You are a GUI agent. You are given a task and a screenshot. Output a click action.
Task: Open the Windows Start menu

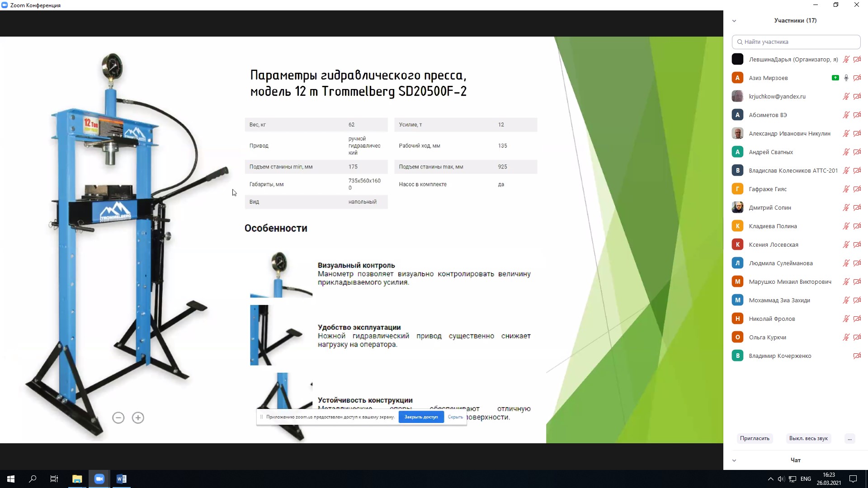click(11, 479)
